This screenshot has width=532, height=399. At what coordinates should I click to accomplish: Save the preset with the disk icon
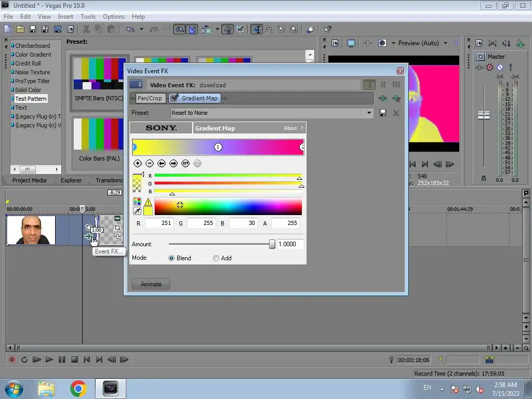tap(383, 113)
